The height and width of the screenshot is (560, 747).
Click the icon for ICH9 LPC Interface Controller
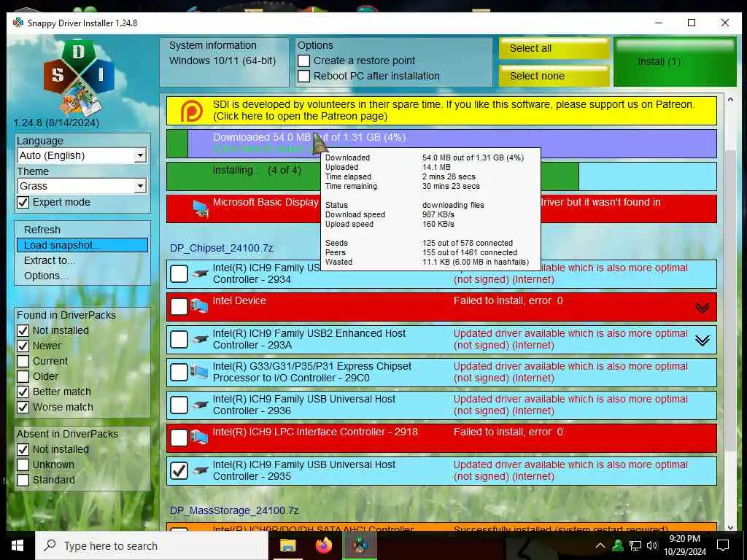tap(199, 437)
